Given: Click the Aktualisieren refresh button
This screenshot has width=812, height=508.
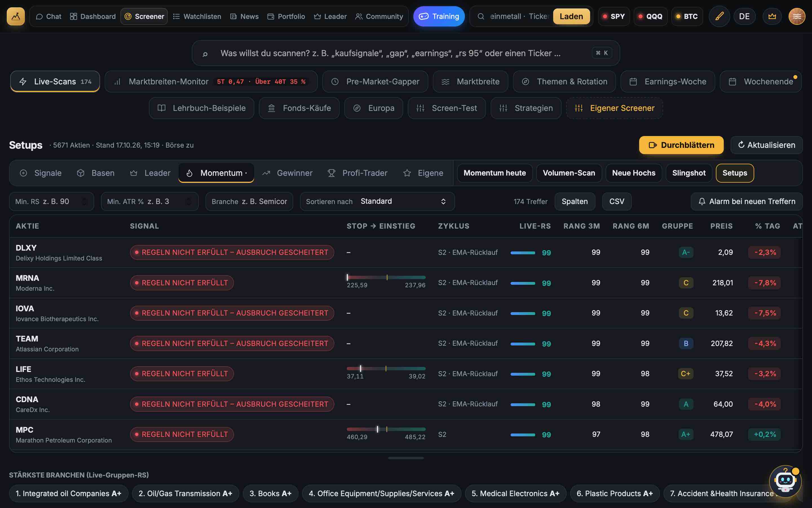Looking at the screenshot, I should [766, 145].
